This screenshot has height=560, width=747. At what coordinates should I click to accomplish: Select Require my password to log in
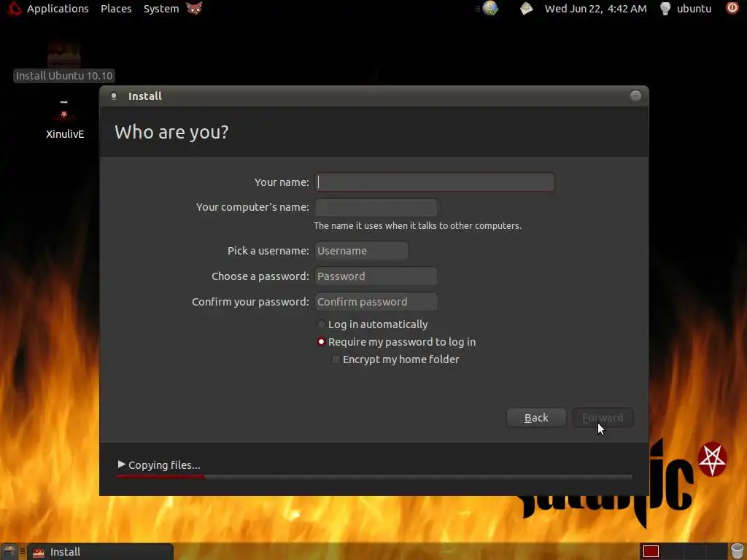[x=397, y=342]
